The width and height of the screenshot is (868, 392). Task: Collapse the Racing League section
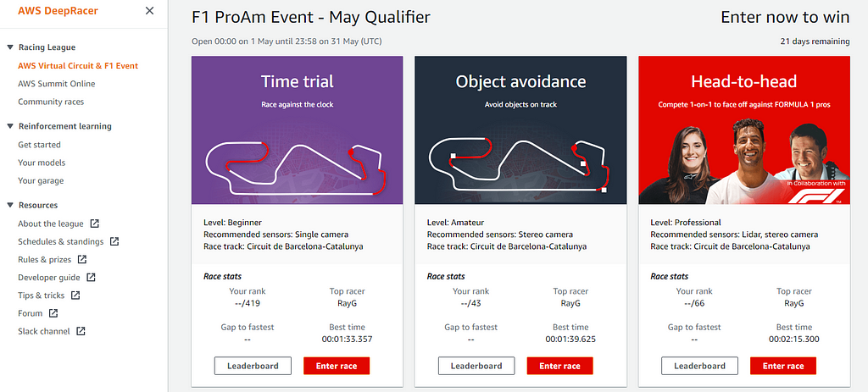(9, 48)
